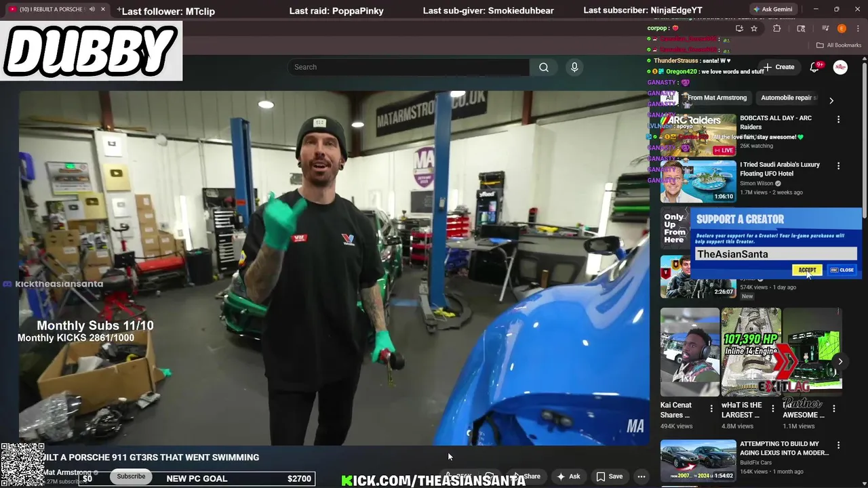868x488 pixels.
Task: Open the Floating UFO Hotel thumbnail
Action: click(698, 182)
